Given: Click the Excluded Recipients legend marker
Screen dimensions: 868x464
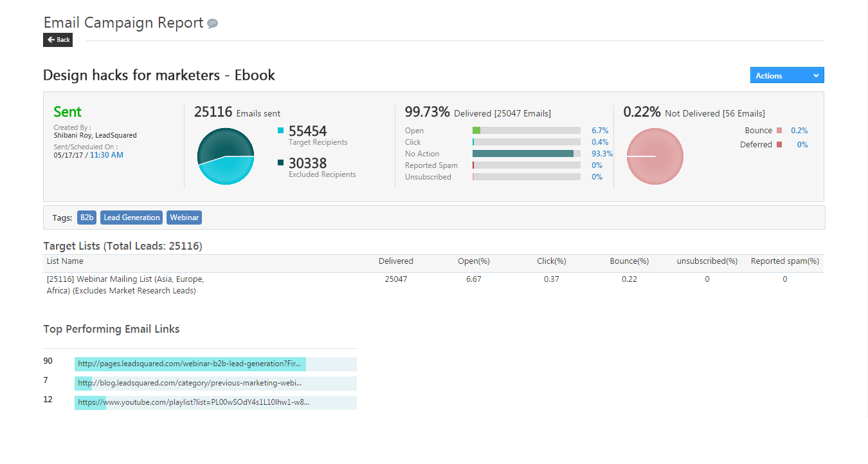Looking at the screenshot, I should click(x=281, y=162).
